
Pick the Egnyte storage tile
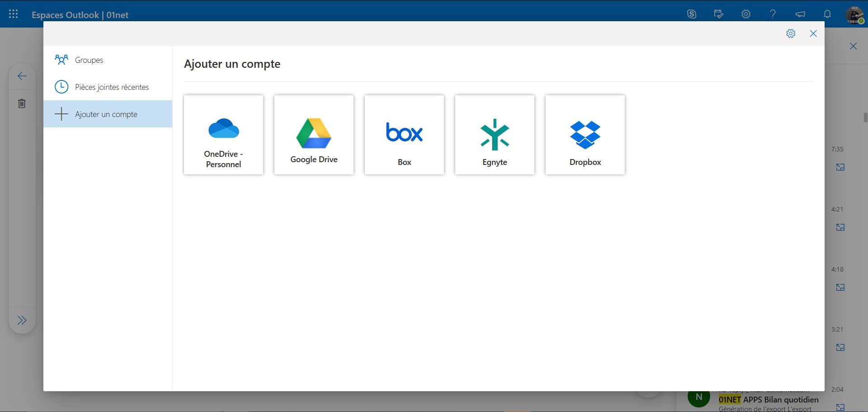pos(495,135)
